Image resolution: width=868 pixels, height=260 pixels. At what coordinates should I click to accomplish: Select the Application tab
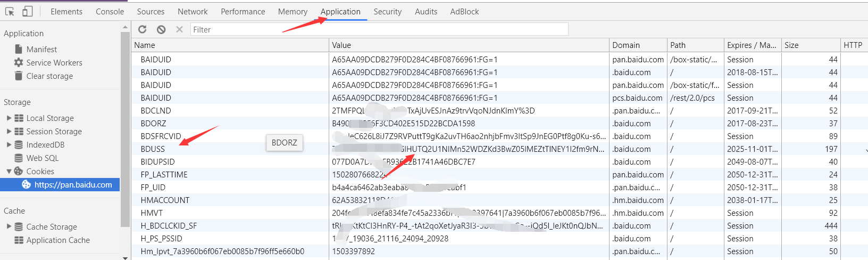tap(340, 11)
